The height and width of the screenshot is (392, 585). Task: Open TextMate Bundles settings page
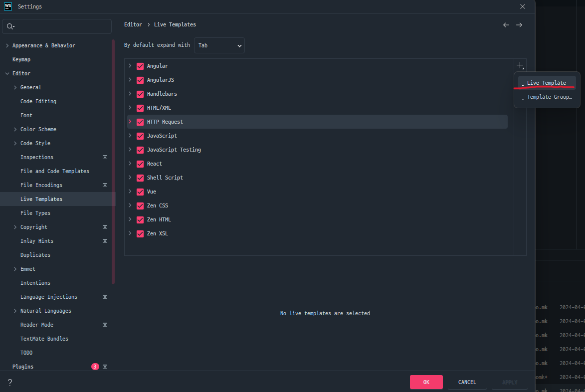44,339
